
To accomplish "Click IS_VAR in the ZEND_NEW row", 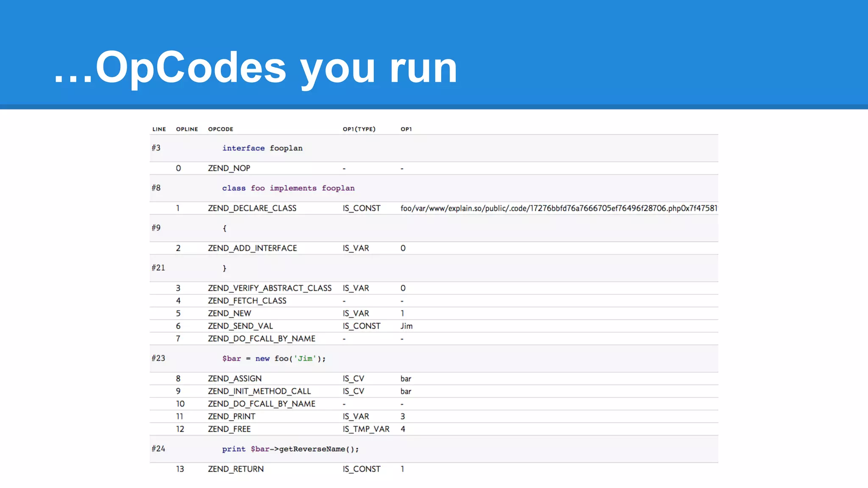I will coord(356,313).
